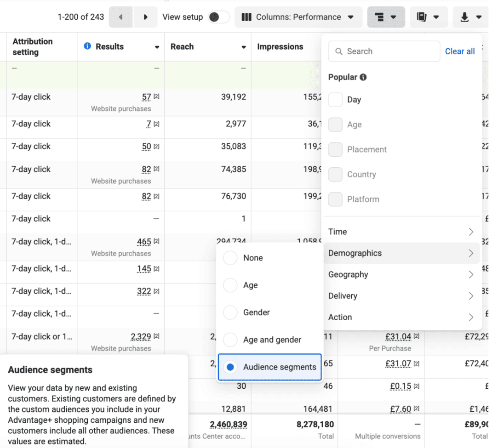Select the Age radio option in Demographics

230,285
